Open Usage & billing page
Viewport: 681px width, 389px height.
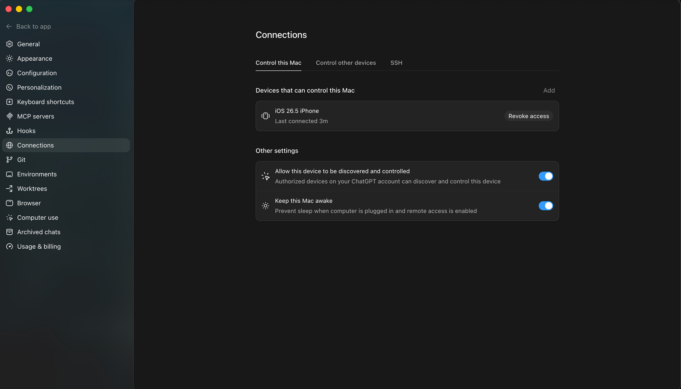coord(66,246)
